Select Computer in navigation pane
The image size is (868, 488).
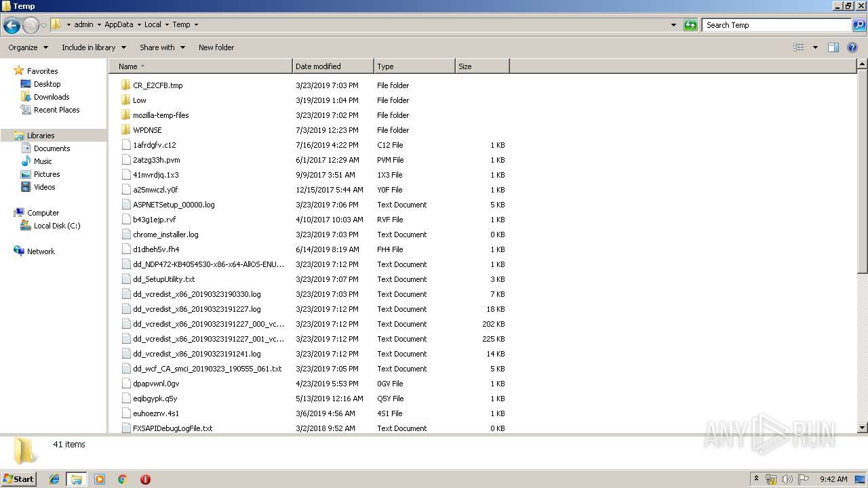point(43,213)
